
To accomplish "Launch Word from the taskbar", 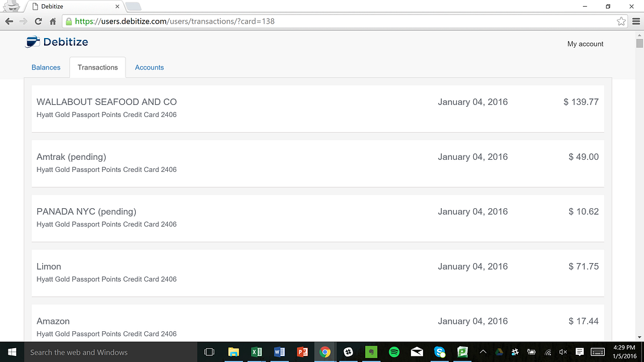I will tap(279, 352).
